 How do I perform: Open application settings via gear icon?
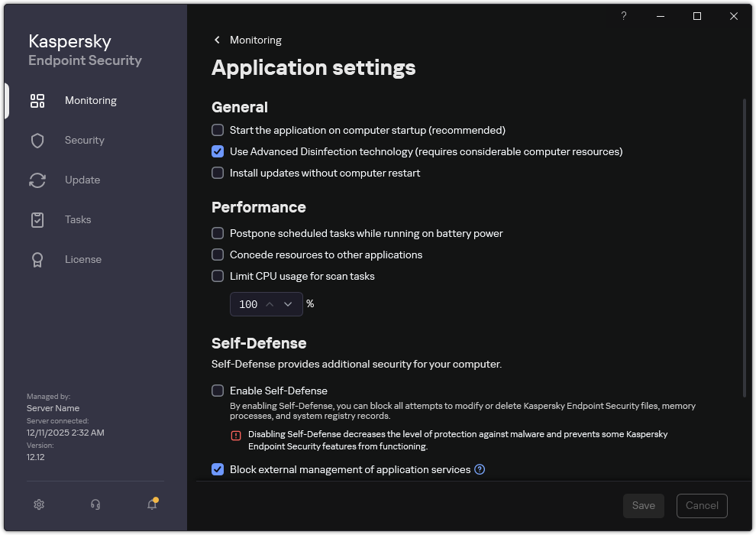[x=38, y=504]
